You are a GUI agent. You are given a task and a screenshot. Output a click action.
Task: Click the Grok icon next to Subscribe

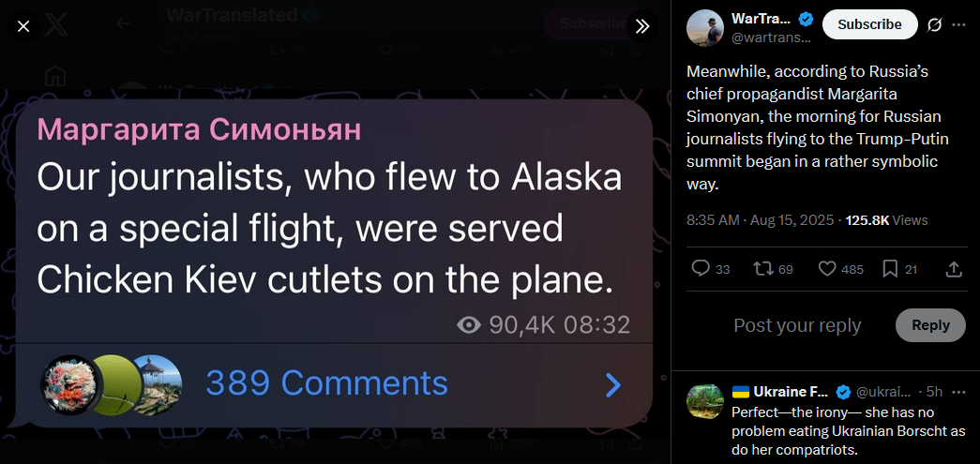[x=934, y=24]
